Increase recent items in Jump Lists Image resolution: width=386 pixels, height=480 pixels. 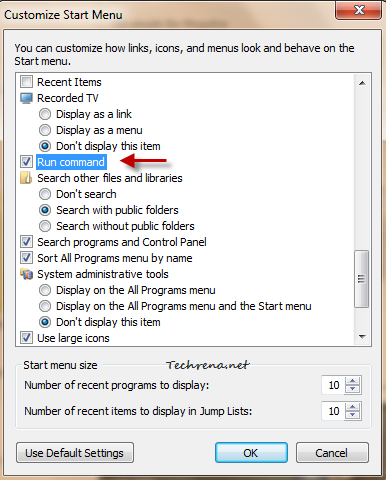(353, 407)
